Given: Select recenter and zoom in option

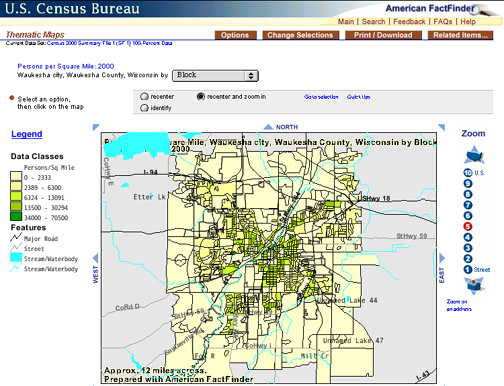Looking at the screenshot, I should pos(200,96).
